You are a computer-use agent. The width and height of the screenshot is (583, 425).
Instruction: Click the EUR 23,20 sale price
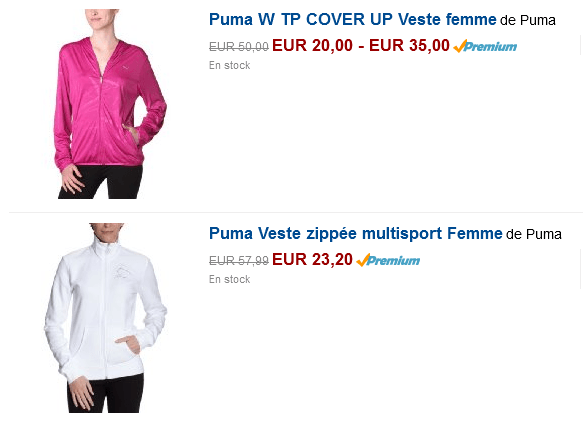[x=312, y=260]
